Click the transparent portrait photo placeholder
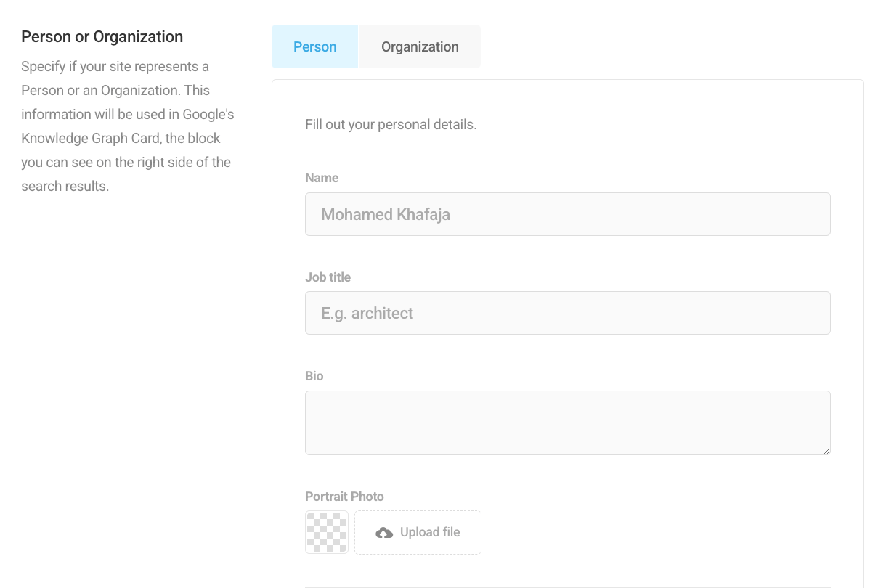 pyautogui.click(x=327, y=532)
